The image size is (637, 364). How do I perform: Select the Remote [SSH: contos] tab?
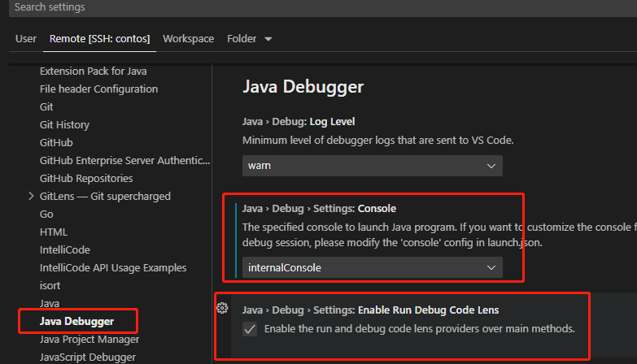(99, 39)
